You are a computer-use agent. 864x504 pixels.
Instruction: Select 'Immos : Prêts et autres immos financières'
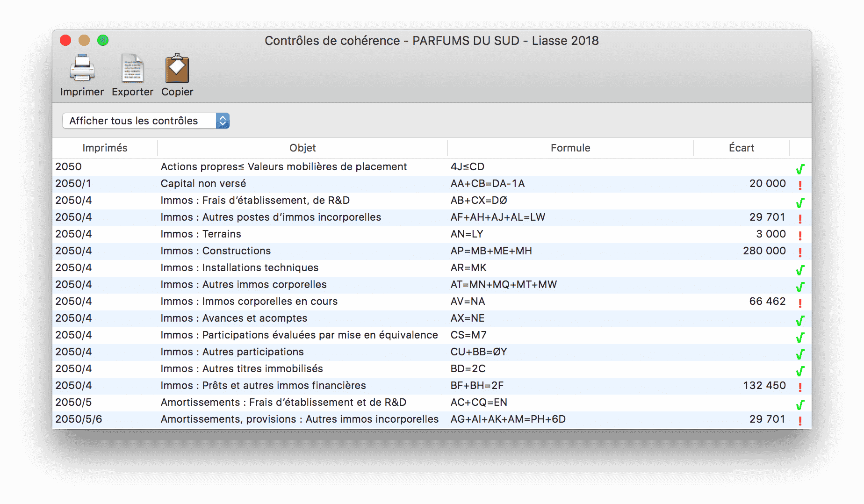432,386
